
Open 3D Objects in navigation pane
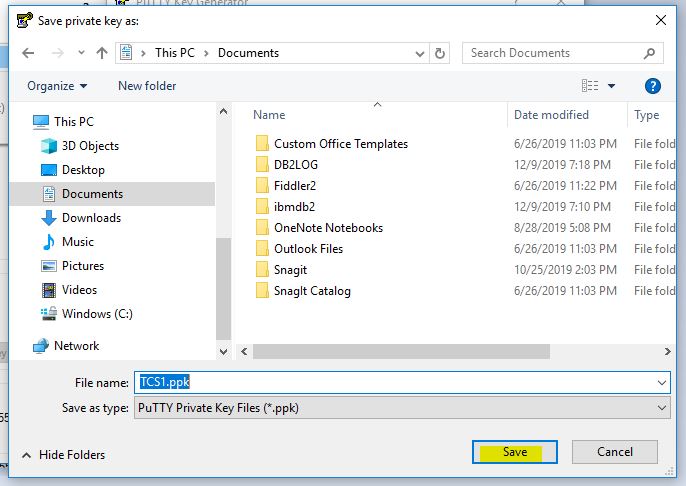click(x=90, y=146)
